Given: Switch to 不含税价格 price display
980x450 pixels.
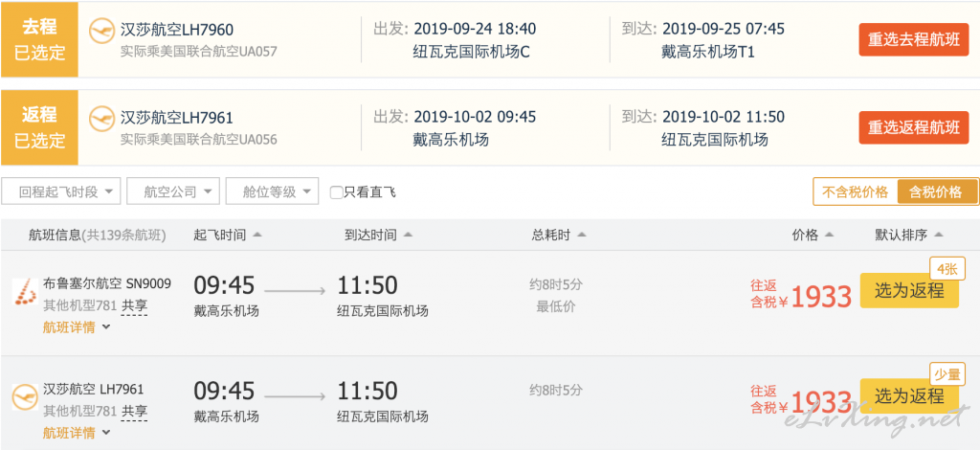Looking at the screenshot, I should click(x=855, y=191).
